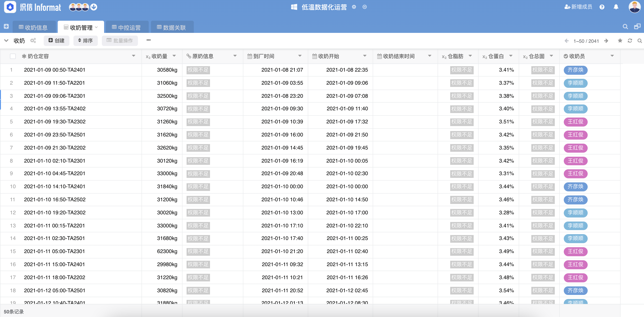The height and width of the screenshot is (317, 644).
Task: Switch to 收奶信息 tab
Action: tap(34, 27)
